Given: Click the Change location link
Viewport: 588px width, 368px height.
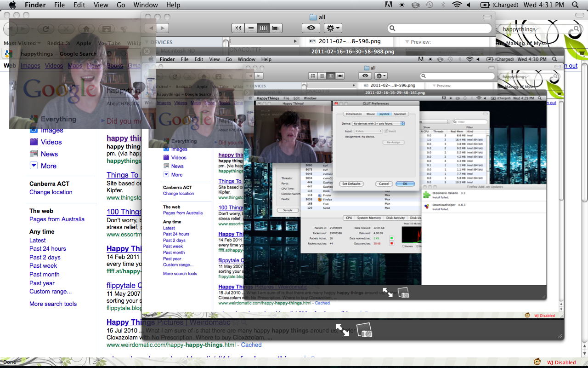Looking at the screenshot, I should 51,192.
